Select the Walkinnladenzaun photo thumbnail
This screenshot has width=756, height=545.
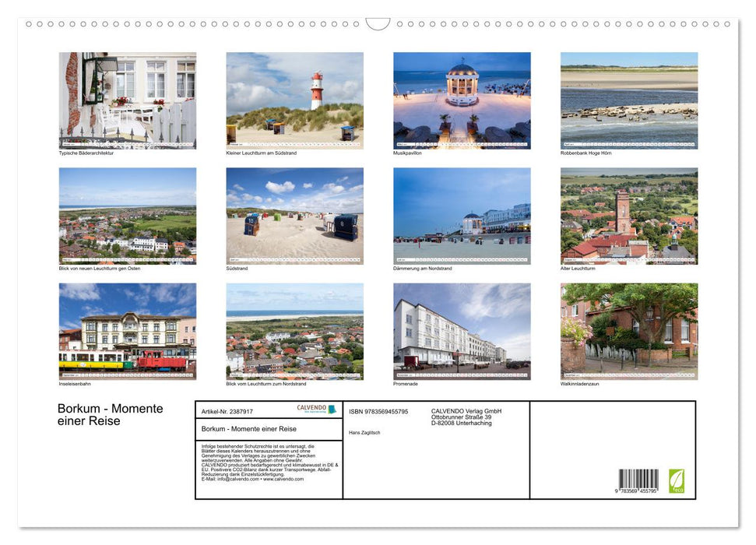coord(629,332)
